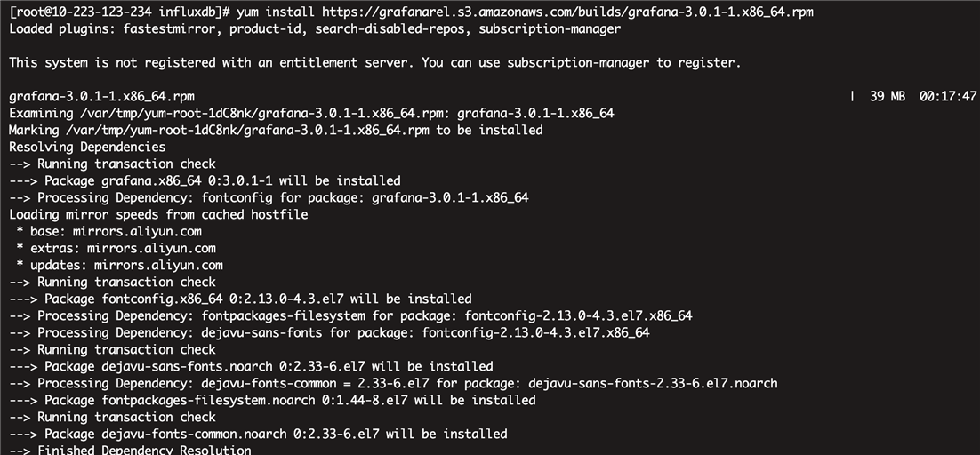Click the 'Examining /var/tmp/yum-root' line
This screenshot has height=455, width=980.
[x=311, y=113]
